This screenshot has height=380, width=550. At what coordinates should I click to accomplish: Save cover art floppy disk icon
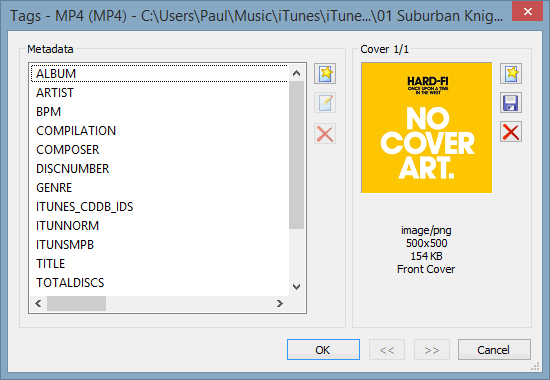511,103
